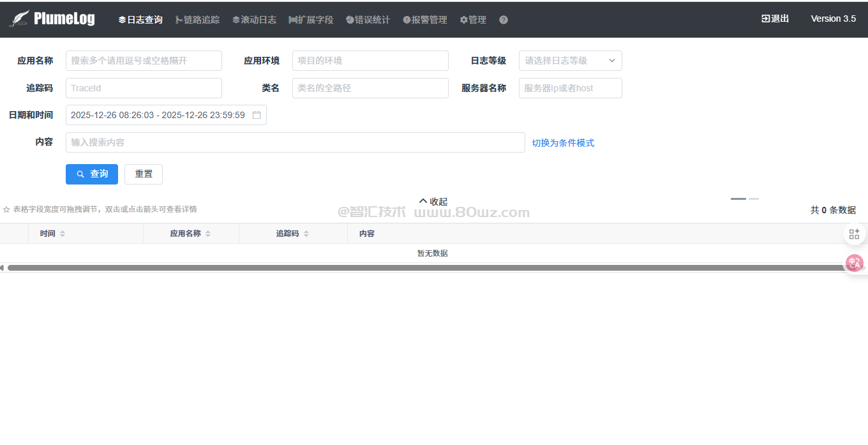Sort the 追踪码 column with its arrows
Viewport: 868px width, 445px height.
(x=306, y=234)
